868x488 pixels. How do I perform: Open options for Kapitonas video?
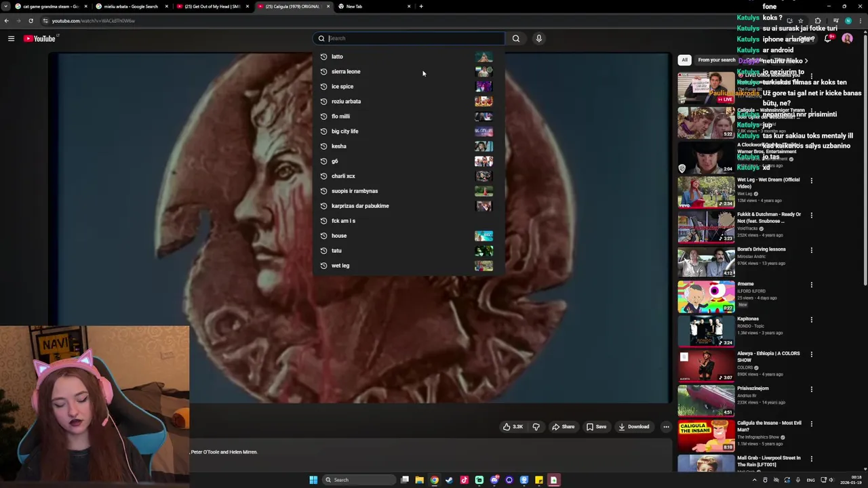[x=811, y=320]
